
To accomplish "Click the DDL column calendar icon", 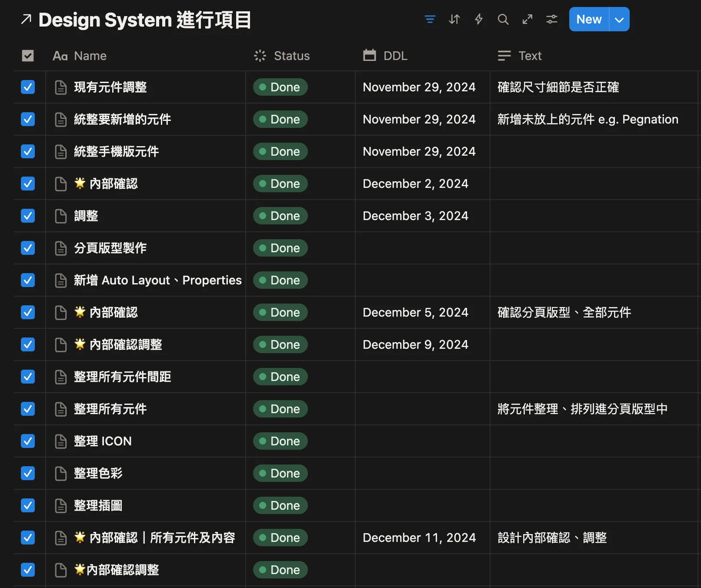I will click(x=370, y=55).
